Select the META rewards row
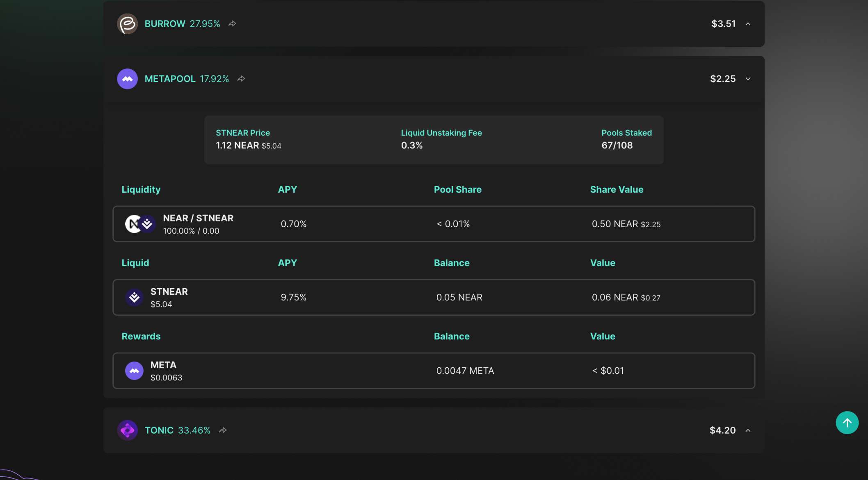 click(x=434, y=371)
